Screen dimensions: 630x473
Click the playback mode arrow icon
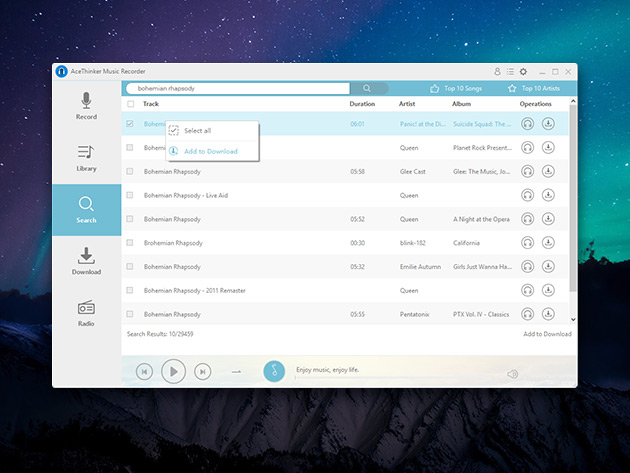click(x=236, y=372)
